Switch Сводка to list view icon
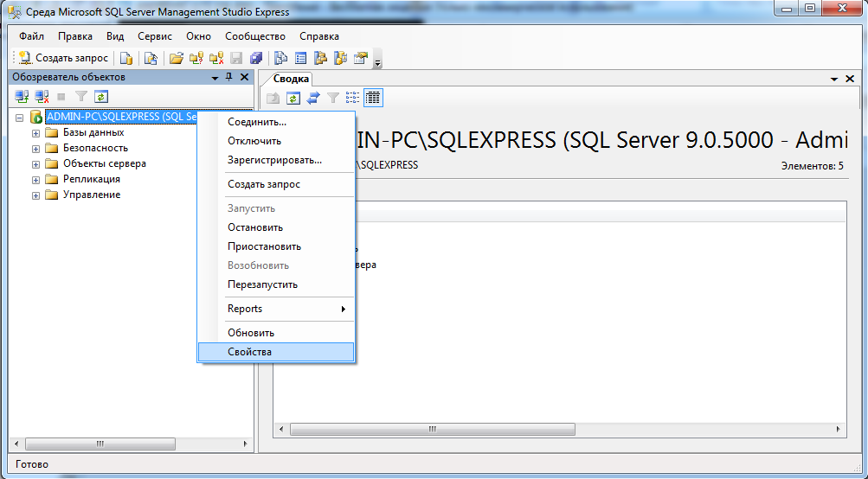 pos(352,98)
